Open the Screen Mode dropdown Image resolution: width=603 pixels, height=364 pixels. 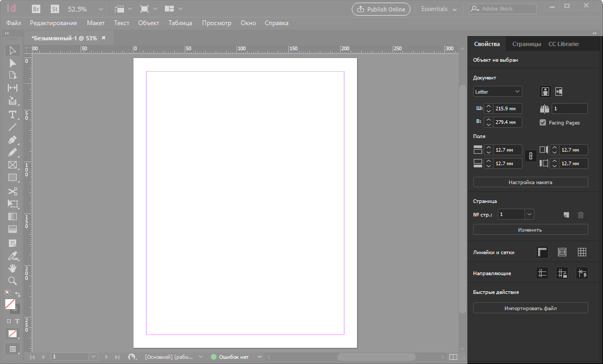[149, 9]
